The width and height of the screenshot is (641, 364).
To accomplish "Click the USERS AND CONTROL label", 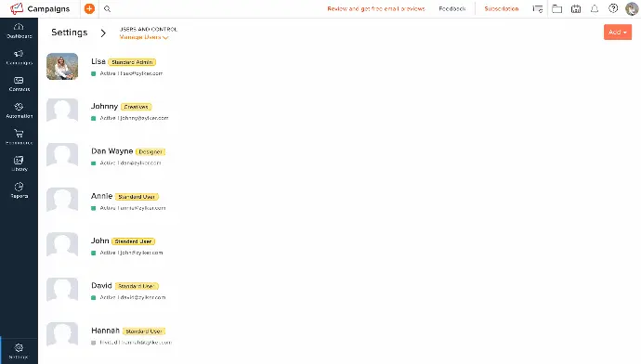I will (149, 29).
